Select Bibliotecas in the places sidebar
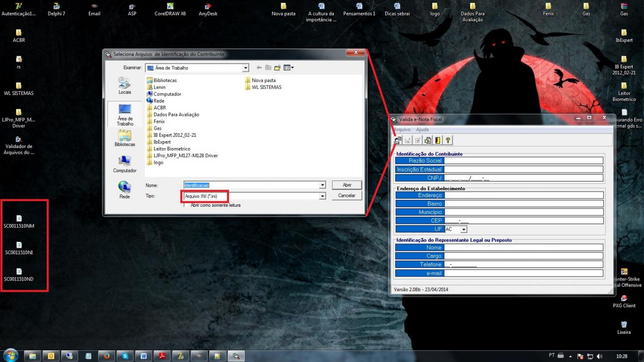The width and height of the screenshot is (644, 362). coord(125,138)
